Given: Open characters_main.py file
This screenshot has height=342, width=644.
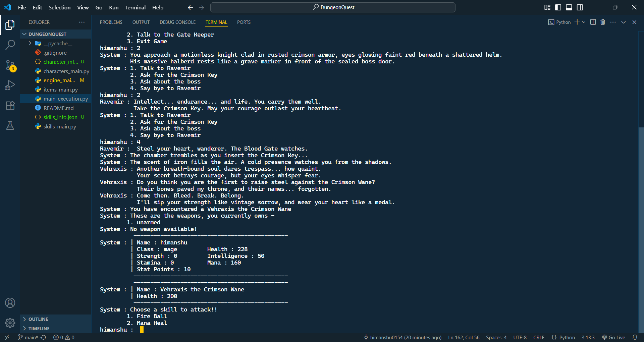Looking at the screenshot, I should coord(56,71).
